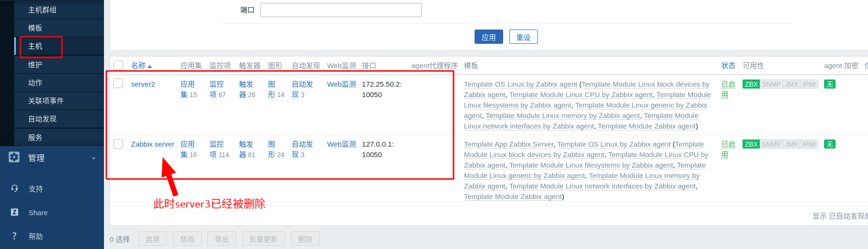The image size is (868, 249).
Task: Select 主机 in sidebar
Action: [x=59, y=46]
